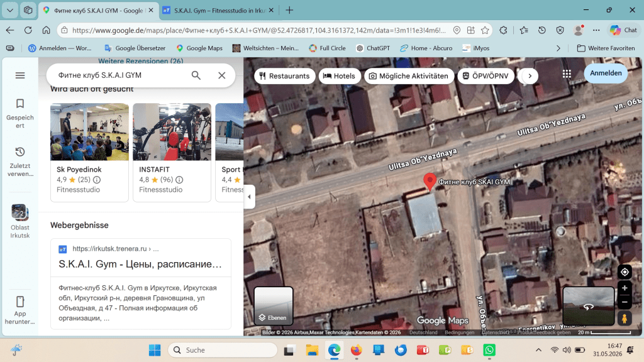644x362 pixels.
Task: Open the Windows Start menu
Action: [155, 350]
